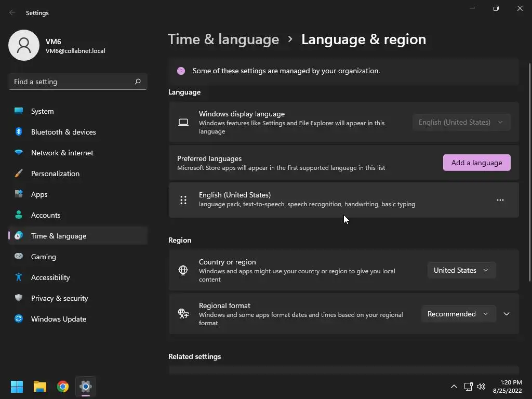This screenshot has width=532, height=399.
Task: Open the Windows display language dropdown
Action: [x=461, y=122]
